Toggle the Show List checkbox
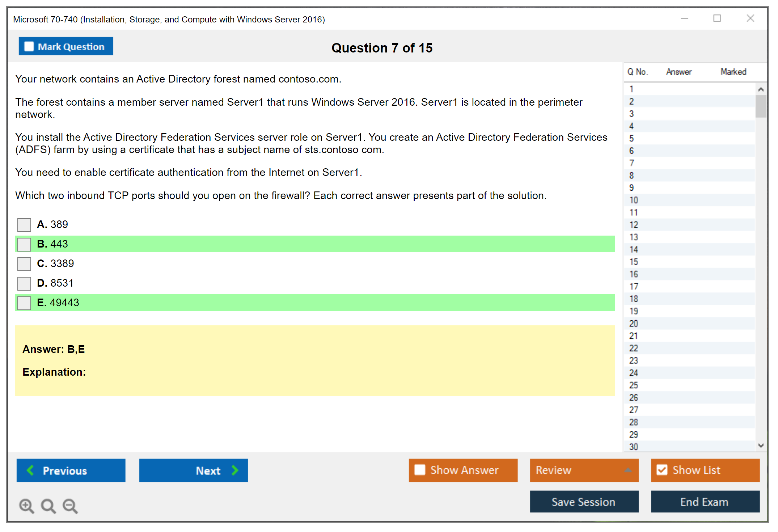Screen dimensions: 778x532 point(662,470)
